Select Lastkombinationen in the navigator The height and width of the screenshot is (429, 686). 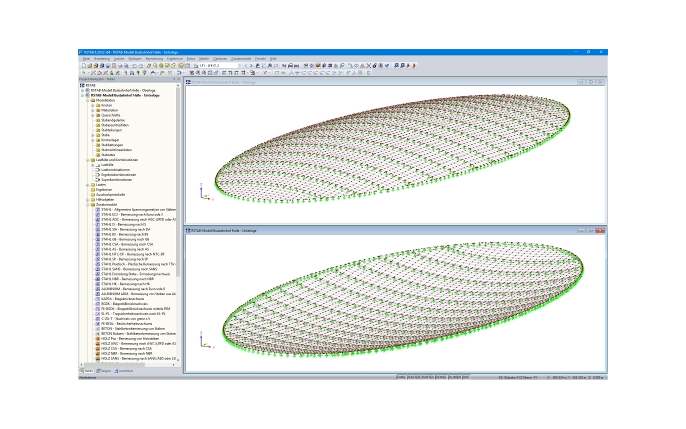pyautogui.click(x=116, y=170)
